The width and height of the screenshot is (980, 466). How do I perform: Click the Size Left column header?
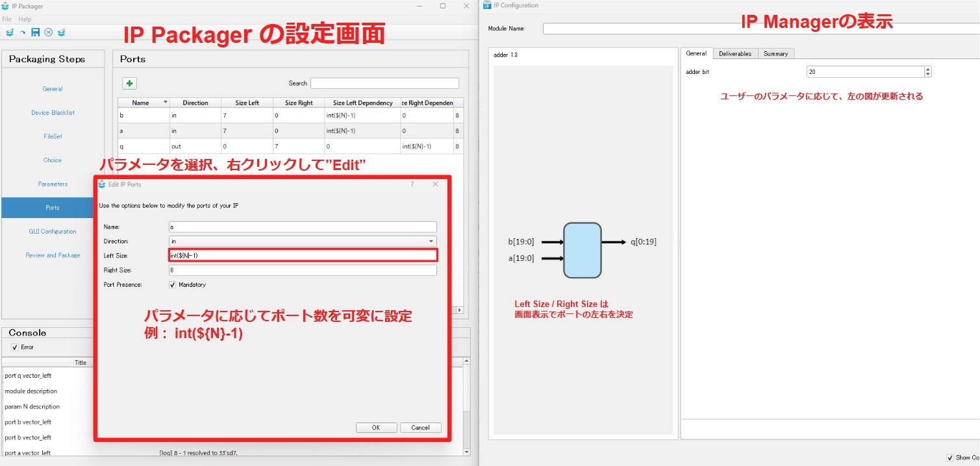(x=247, y=103)
